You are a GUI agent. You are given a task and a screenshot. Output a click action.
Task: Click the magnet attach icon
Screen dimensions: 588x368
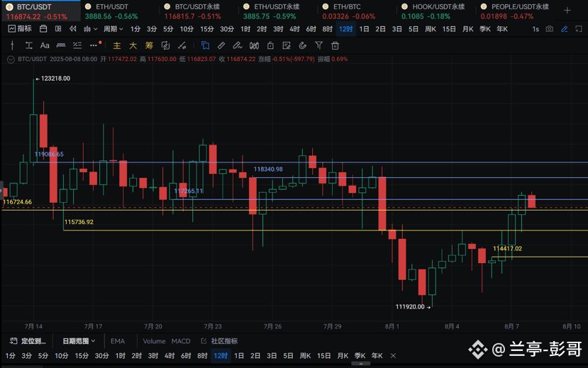pyautogui.click(x=303, y=45)
